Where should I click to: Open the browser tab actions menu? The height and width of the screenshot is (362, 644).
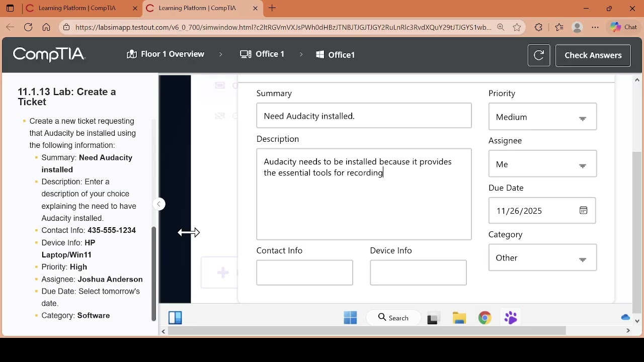tap(10, 8)
